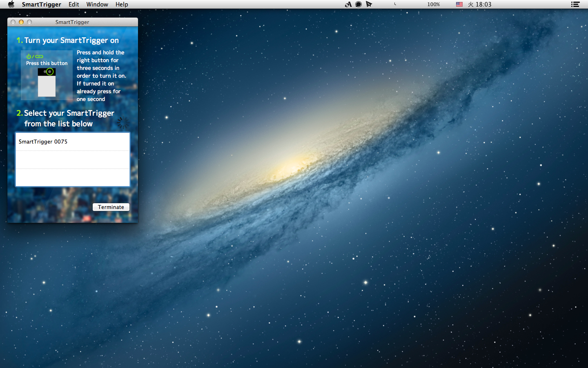Open the US flag input source menu
588x368 pixels.
pyautogui.click(x=459, y=4)
